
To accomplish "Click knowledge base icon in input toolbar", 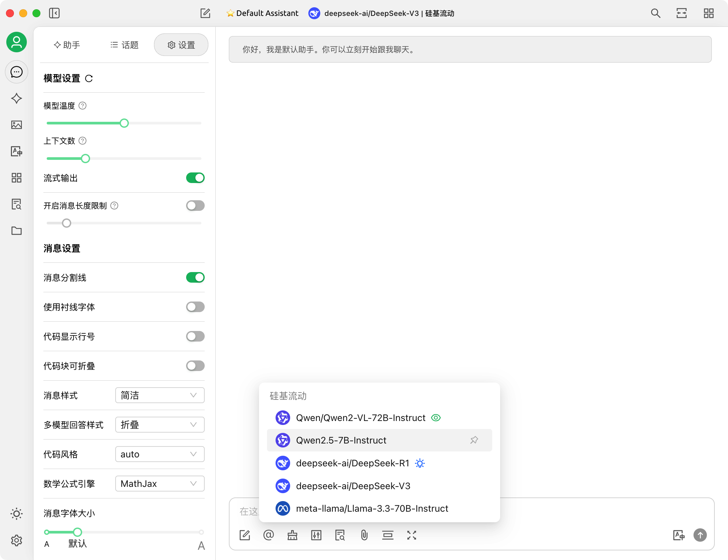I will pos(340,535).
